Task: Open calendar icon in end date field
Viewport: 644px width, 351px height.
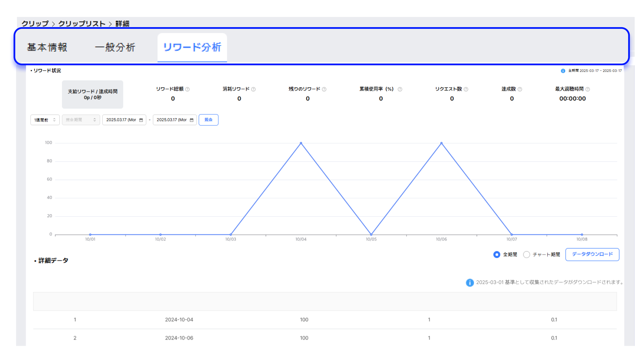Action: click(192, 120)
